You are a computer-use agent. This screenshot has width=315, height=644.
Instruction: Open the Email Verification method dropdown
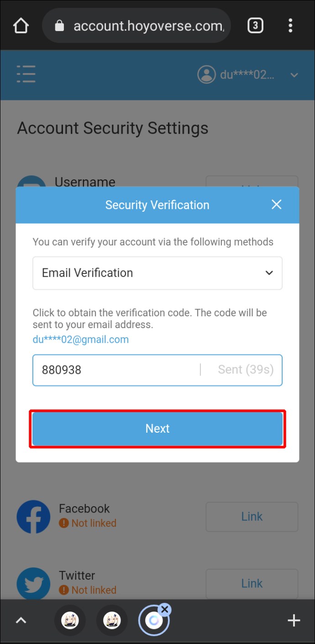click(157, 273)
